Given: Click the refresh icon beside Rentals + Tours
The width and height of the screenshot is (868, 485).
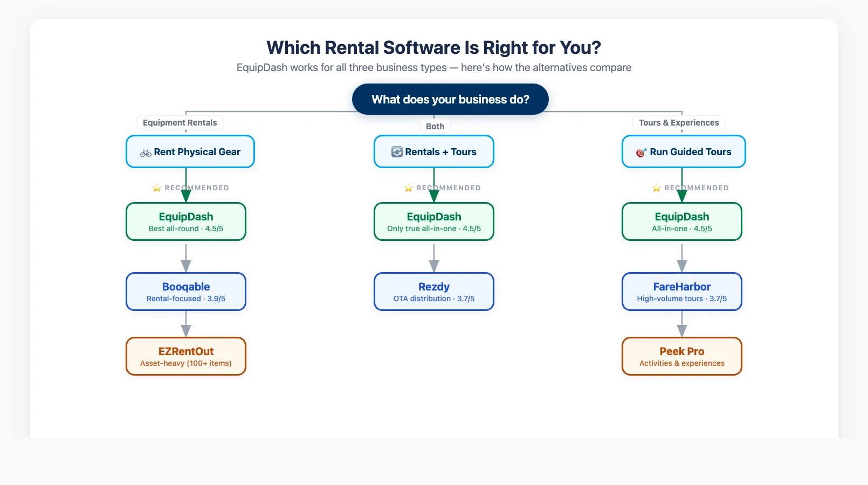Looking at the screenshot, I should tap(397, 151).
